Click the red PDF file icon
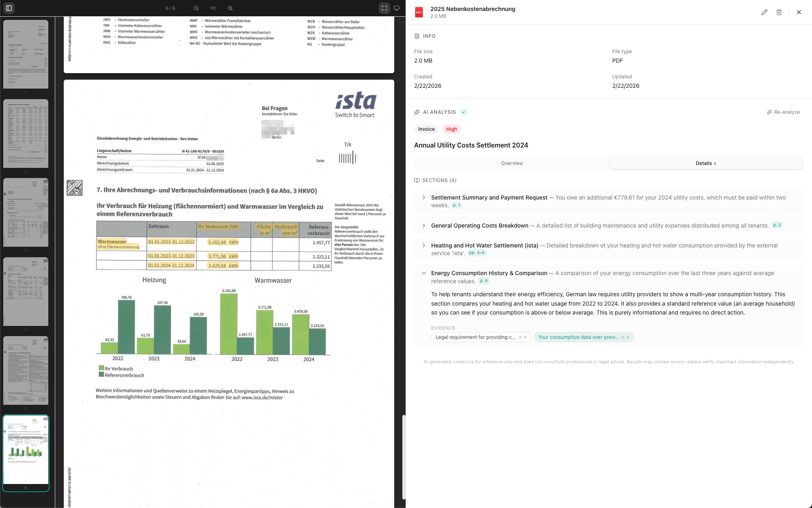This screenshot has height=508, width=812. [418, 11]
